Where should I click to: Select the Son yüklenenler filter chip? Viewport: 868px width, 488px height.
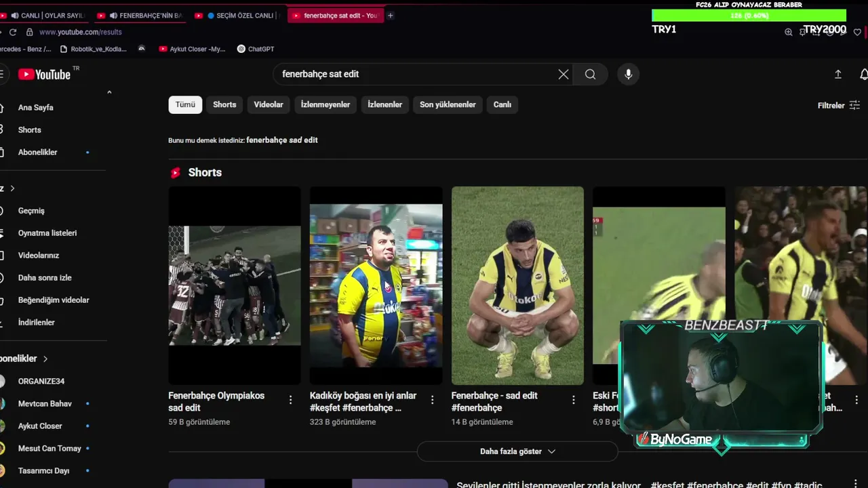pyautogui.click(x=448, y=104)
